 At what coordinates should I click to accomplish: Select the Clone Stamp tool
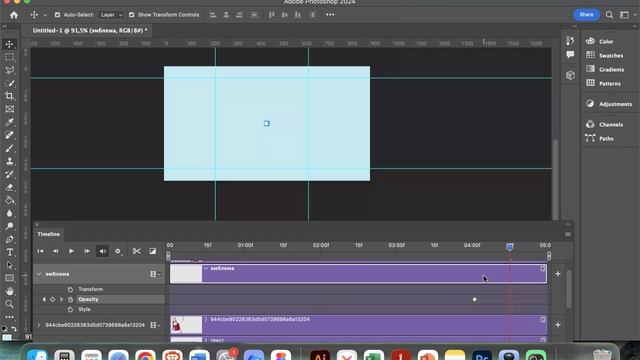pyautogui.click(x=9, y=161)
